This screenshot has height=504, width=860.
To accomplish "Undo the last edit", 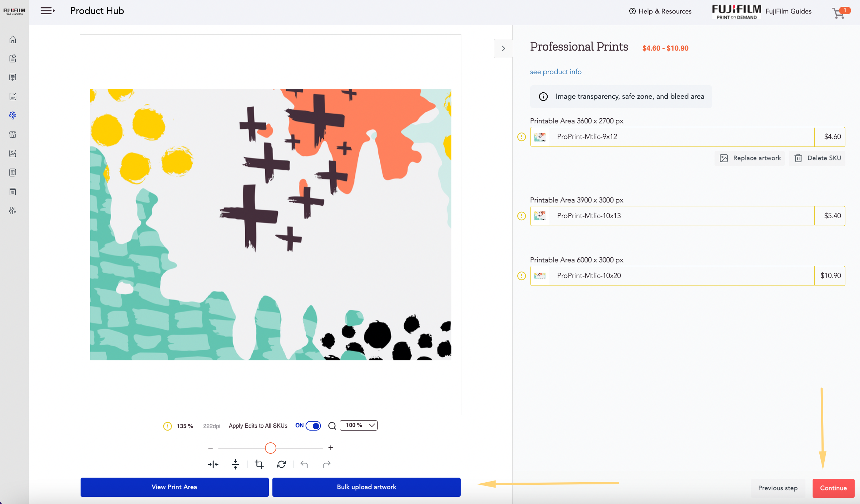I will click(304, 464).
